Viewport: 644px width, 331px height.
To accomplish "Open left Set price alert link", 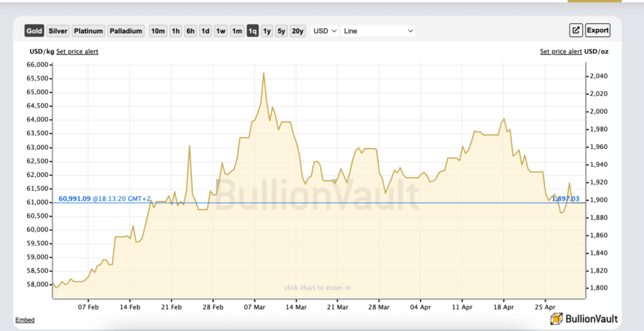I will coord(77,52).
